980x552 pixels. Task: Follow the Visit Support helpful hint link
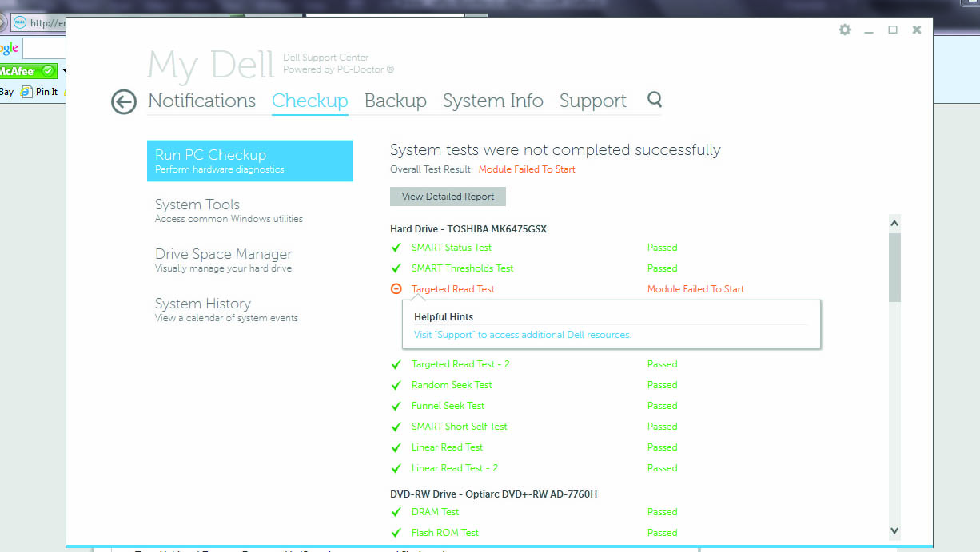pyautogui.click(x=522, y=335)
